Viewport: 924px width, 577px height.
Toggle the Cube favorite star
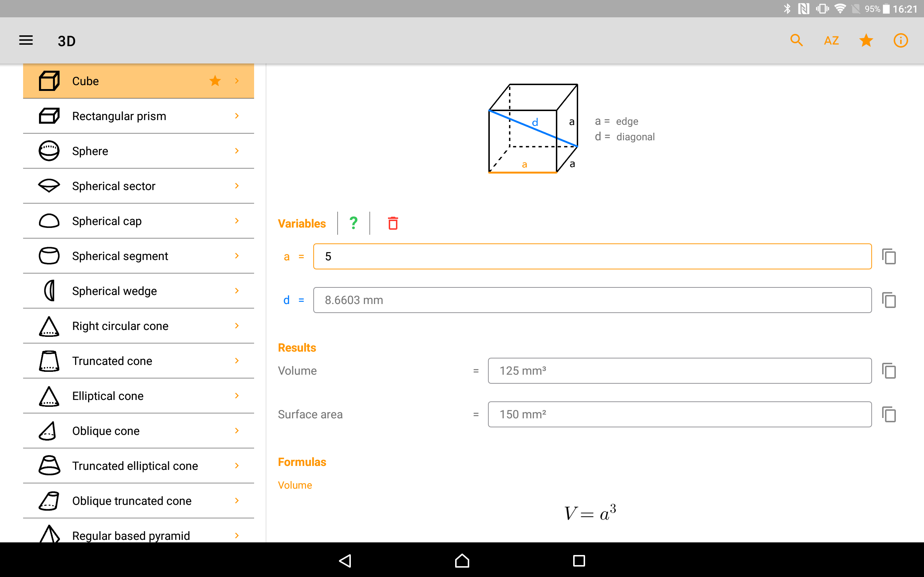point(215,81)
